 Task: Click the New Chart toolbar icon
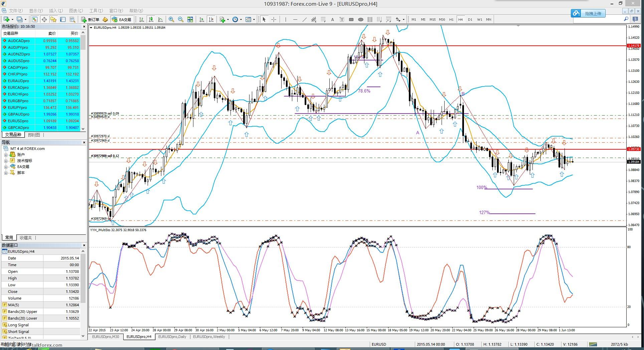click(6, 19)
